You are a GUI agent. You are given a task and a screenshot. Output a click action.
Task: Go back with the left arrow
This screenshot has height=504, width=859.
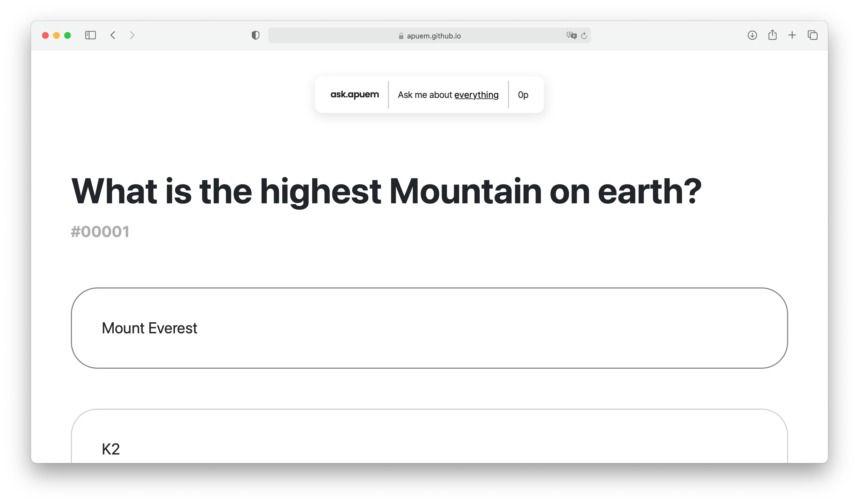click(x=113, y=35)
